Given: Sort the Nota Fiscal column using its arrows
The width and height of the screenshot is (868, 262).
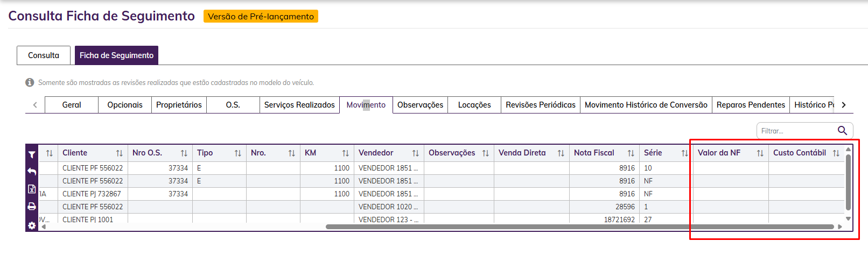Looking at the screenshot, I should [x=631, y=153].
